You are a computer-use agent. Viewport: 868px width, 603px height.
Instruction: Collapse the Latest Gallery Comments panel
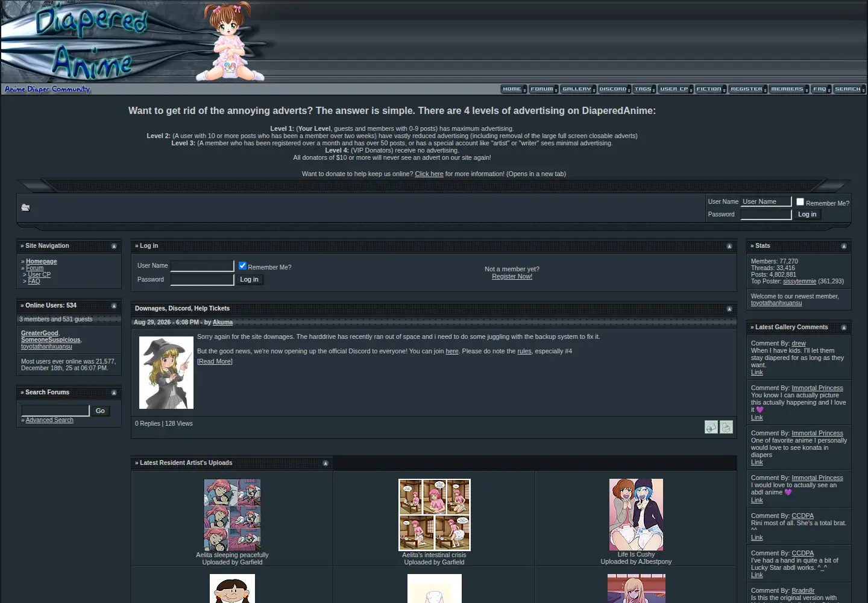(x=844, y=327)
